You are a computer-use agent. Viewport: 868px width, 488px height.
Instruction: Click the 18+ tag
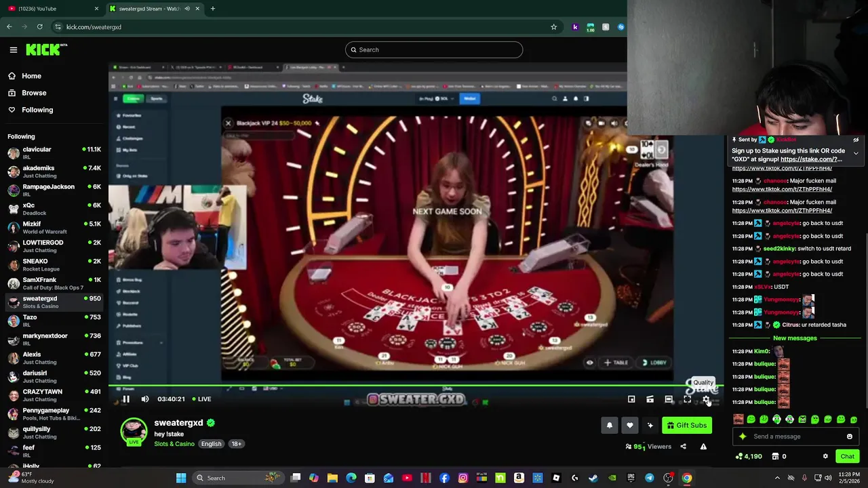coord(236,444)
